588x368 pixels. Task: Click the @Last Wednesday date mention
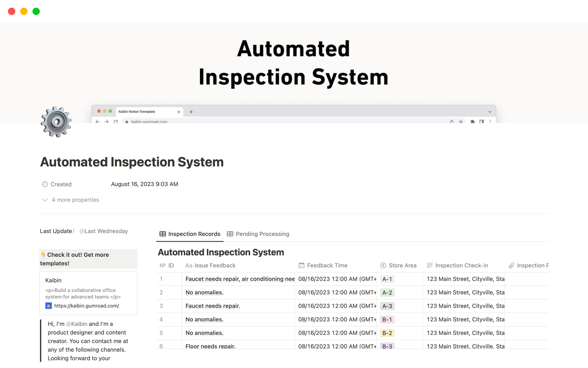click(104, 231)
